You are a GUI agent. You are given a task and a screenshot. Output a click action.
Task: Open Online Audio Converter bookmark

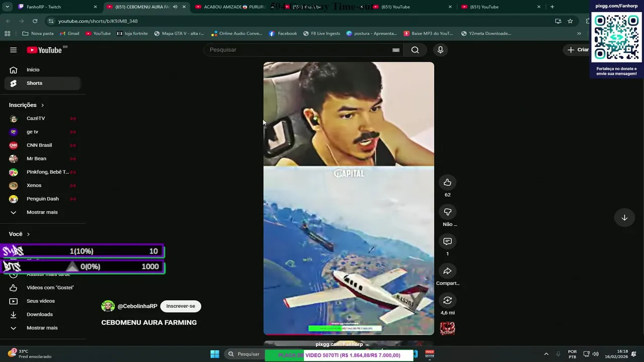(x=237, y=34)
